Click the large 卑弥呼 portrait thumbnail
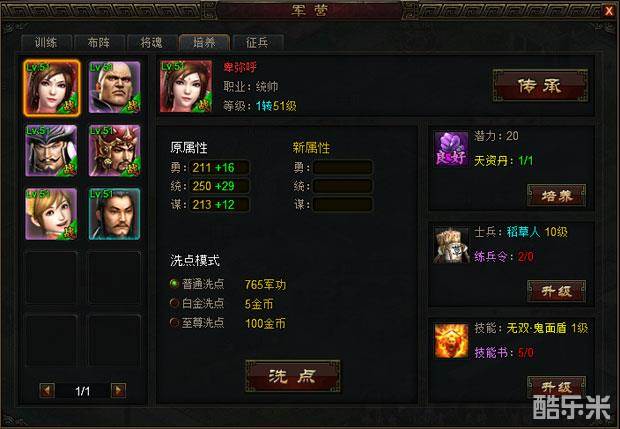 (x=186, y=86)
